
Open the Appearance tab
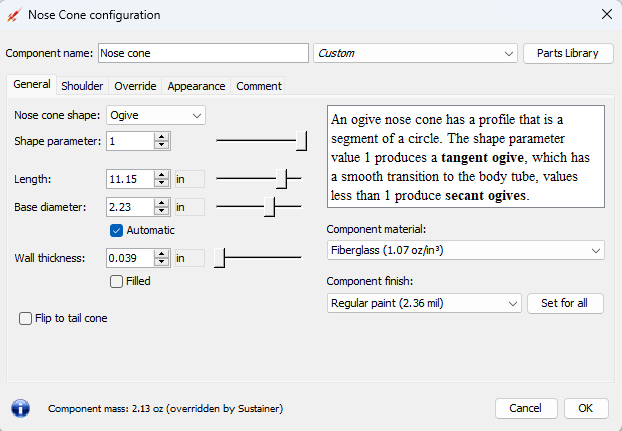coord(196,86)
